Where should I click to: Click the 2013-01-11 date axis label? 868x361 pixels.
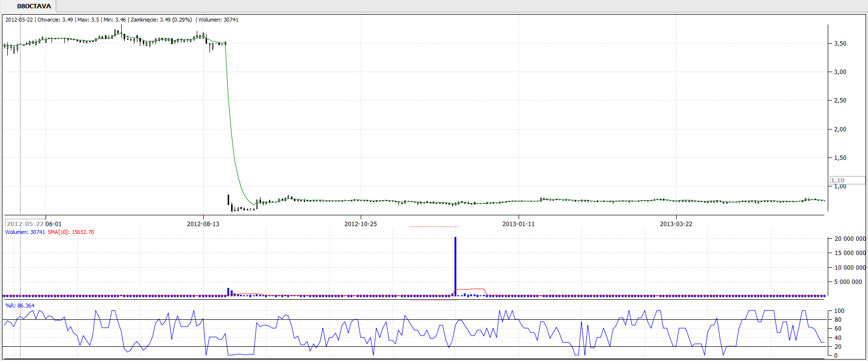point(519,224)
